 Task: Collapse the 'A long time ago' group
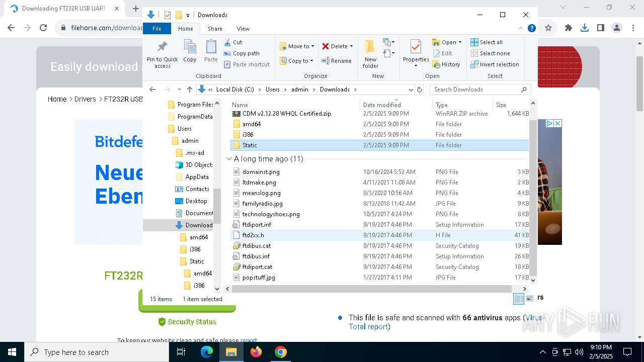[229, 159]
